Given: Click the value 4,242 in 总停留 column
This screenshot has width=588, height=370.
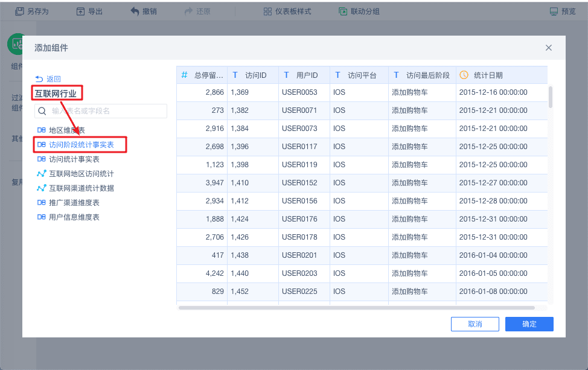Looking at the screenshot, I should (214, 273).
